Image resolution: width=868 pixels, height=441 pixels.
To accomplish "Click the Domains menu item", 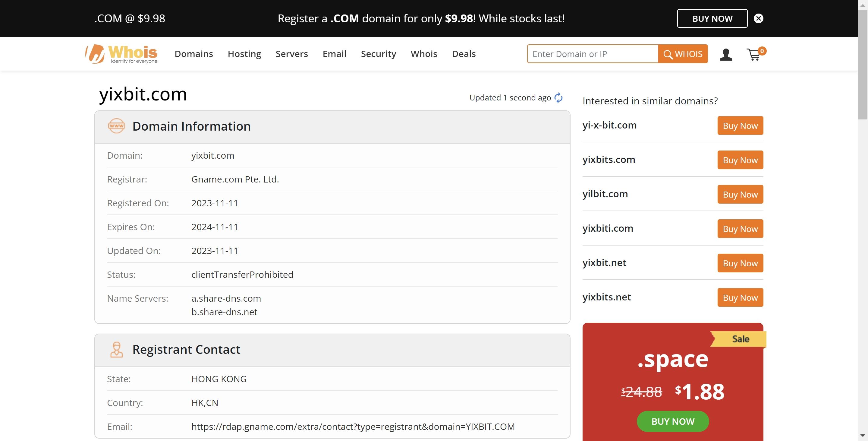I will click(x=193, y=53).
